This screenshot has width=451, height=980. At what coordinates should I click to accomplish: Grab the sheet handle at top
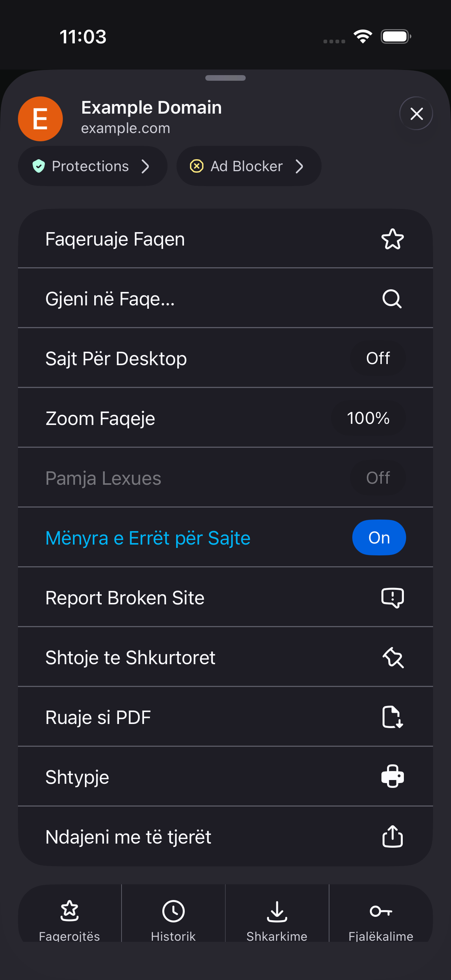pyautogui.click(x=225, y=78)
